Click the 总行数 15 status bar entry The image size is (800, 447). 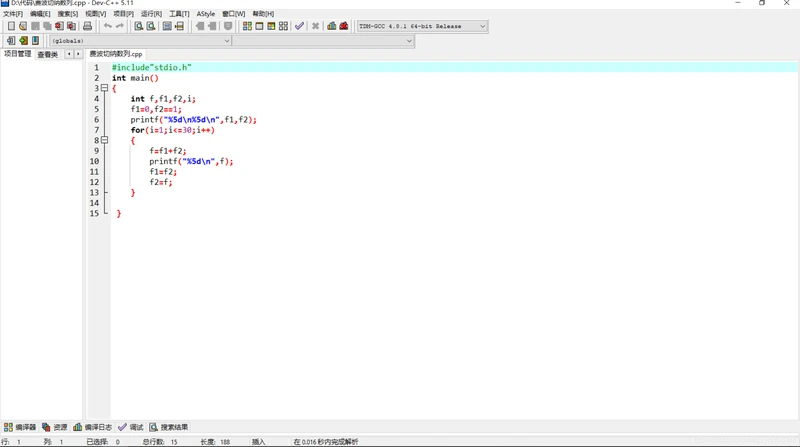(x=160, y=442)
